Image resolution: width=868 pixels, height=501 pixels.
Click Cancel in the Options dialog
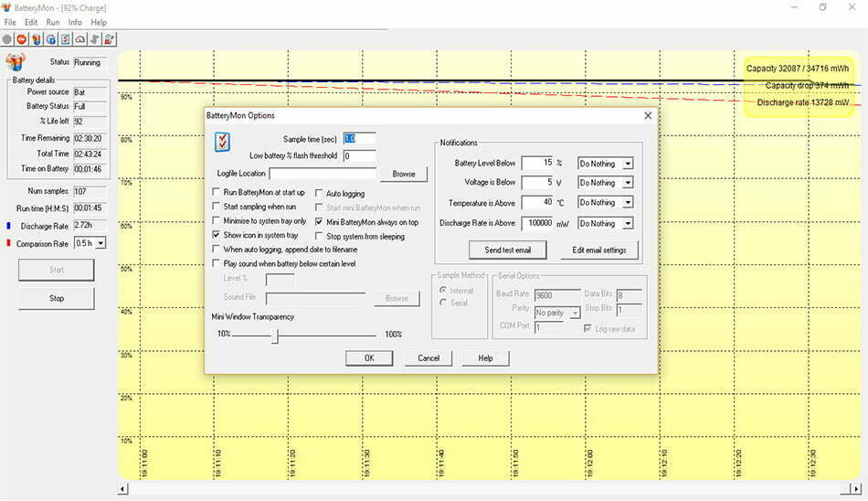[x=429, y=358]
